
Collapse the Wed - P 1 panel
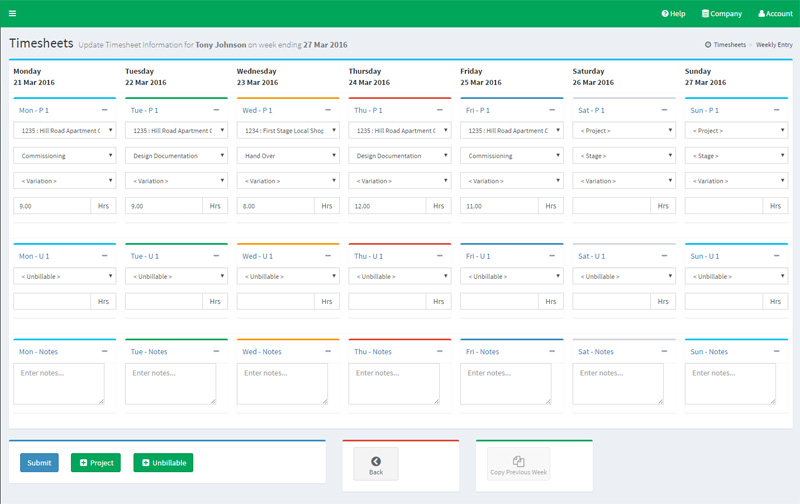coord(328,110)
